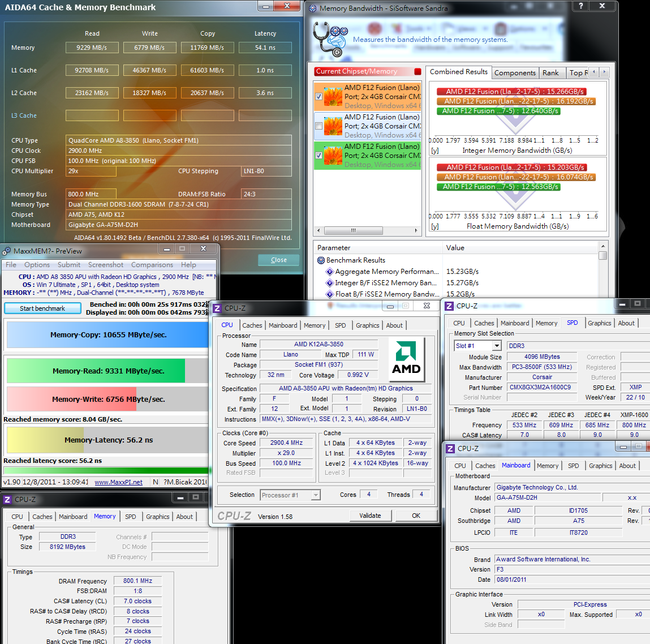Click the CPU-Z Z icon in center window
Screen dimensions: 650x644
217,308
